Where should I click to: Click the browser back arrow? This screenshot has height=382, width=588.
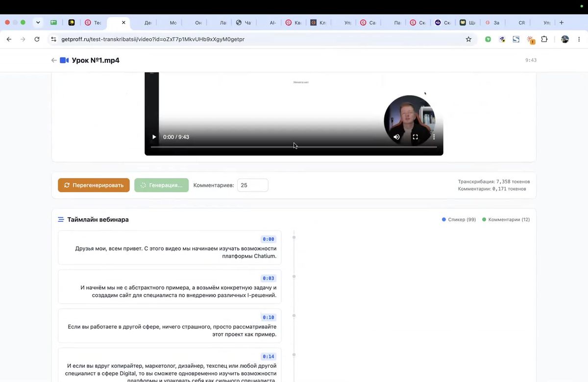click(9, 39)
